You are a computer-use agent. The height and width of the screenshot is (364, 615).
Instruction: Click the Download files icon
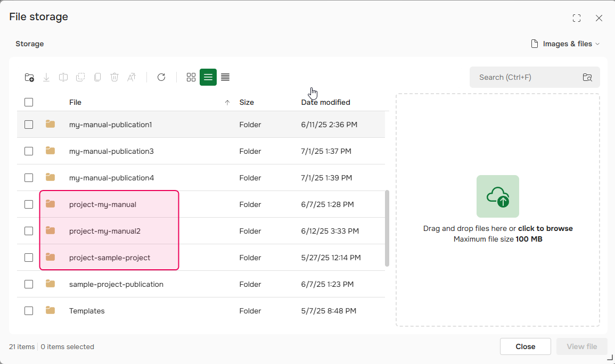point(46,77)
